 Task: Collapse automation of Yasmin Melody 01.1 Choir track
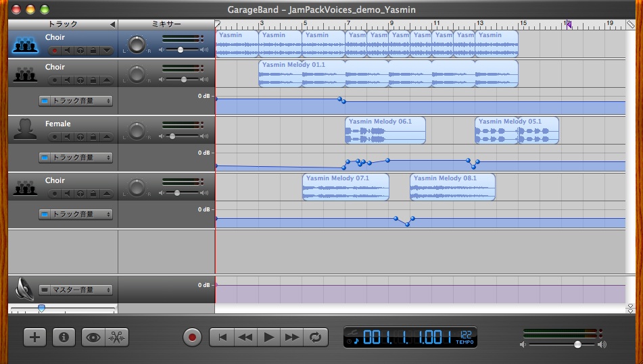pyautogui.click(x=107, y=80)
